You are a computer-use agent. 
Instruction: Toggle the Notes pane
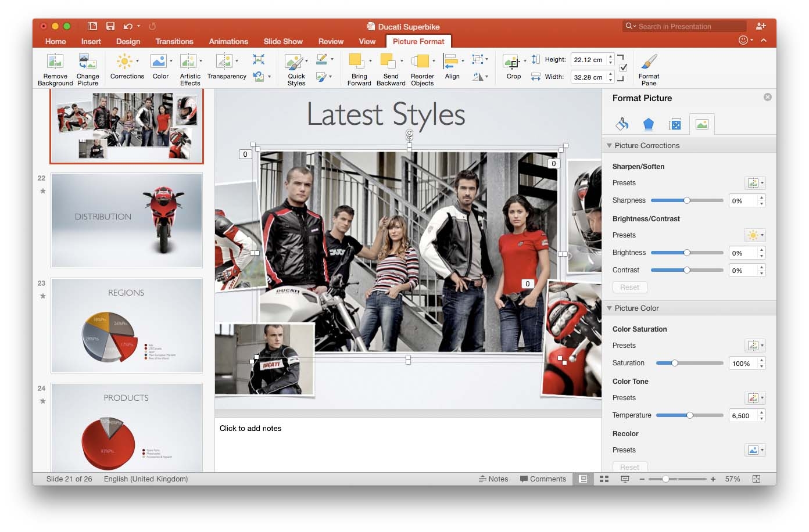pyautogui.click(x=493, y=479)
